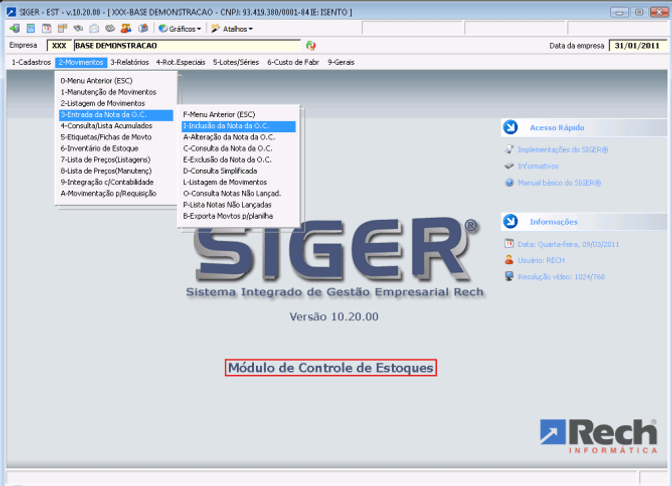672x486 pixels.
Task: Open Implementações do SIGER link
Action: [563, 150]
